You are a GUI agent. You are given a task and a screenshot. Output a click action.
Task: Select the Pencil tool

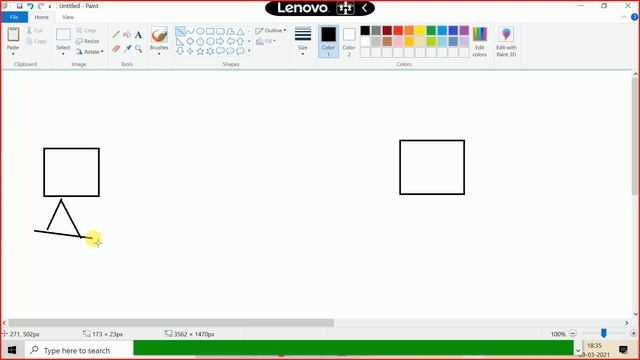tap(116, 35)
